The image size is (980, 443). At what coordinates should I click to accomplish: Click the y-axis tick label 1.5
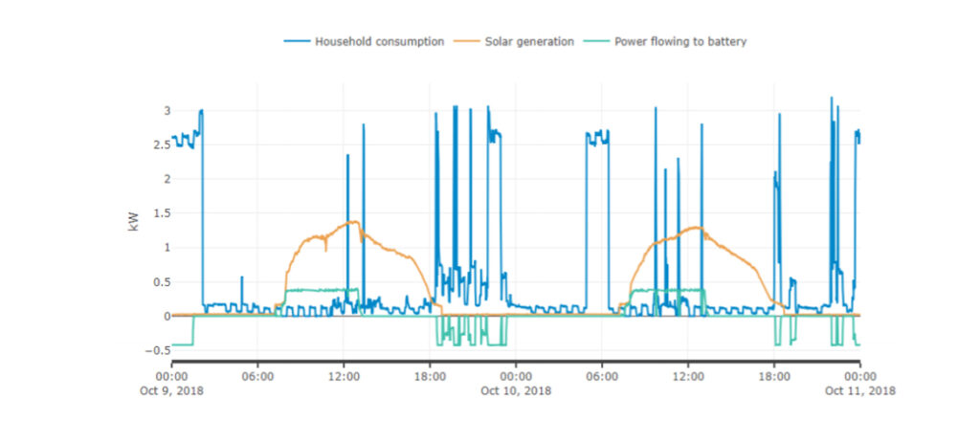click(160, 213)
